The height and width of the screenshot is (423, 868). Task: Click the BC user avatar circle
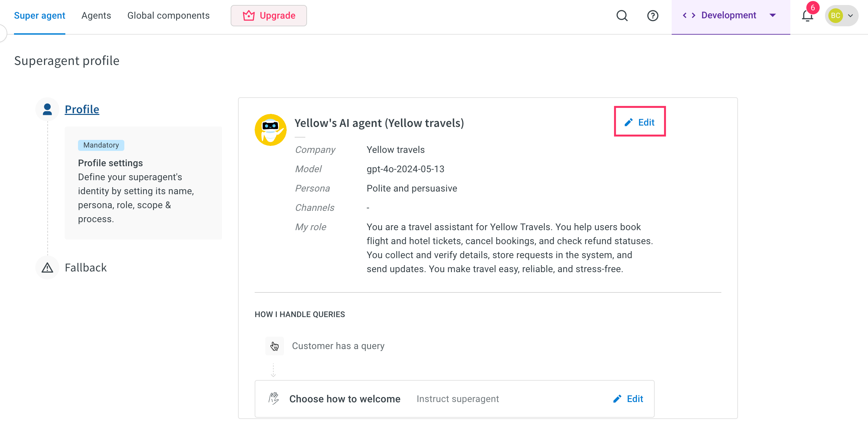point(835,16)
